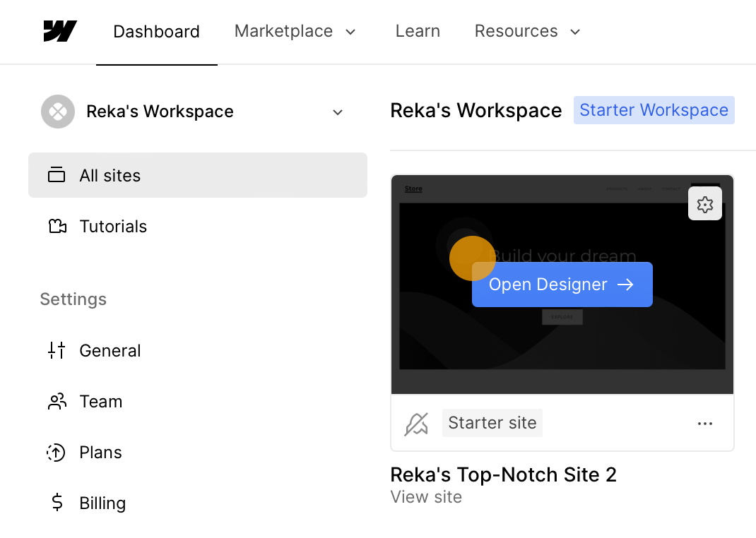Click the General sliders icon

pos(57,350)
